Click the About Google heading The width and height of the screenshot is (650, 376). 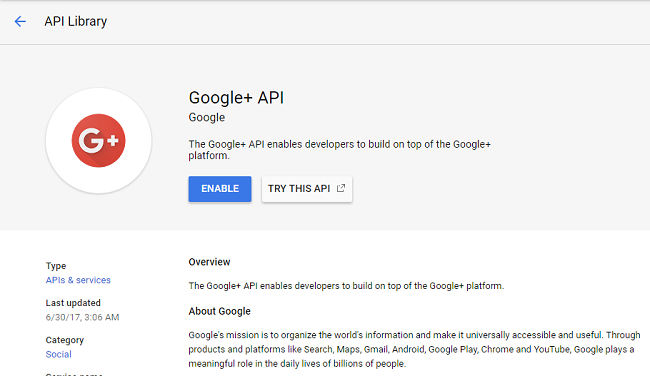click(219, 311)
